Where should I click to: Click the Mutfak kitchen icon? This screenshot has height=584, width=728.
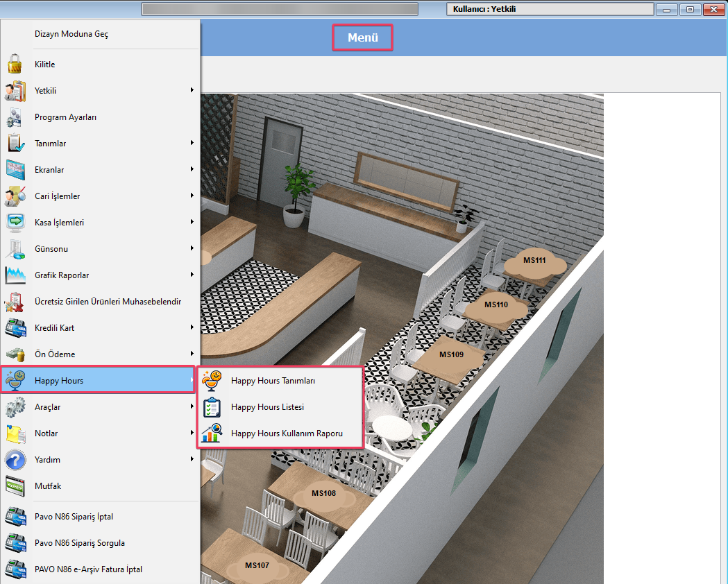click(15, 486)
